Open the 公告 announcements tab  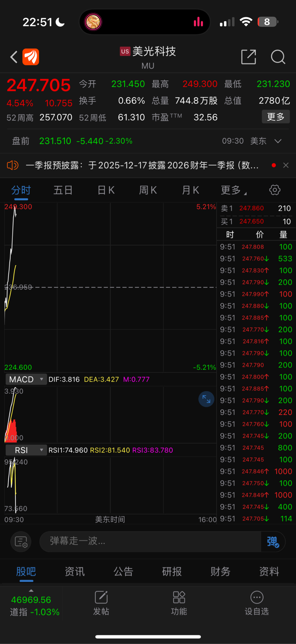point(123,571)
